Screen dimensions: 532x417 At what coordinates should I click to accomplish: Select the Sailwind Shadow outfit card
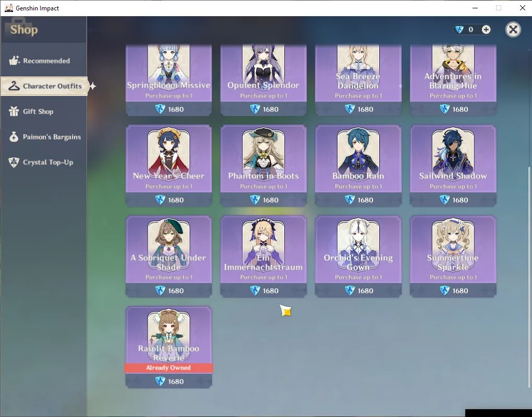pos(453,166)
